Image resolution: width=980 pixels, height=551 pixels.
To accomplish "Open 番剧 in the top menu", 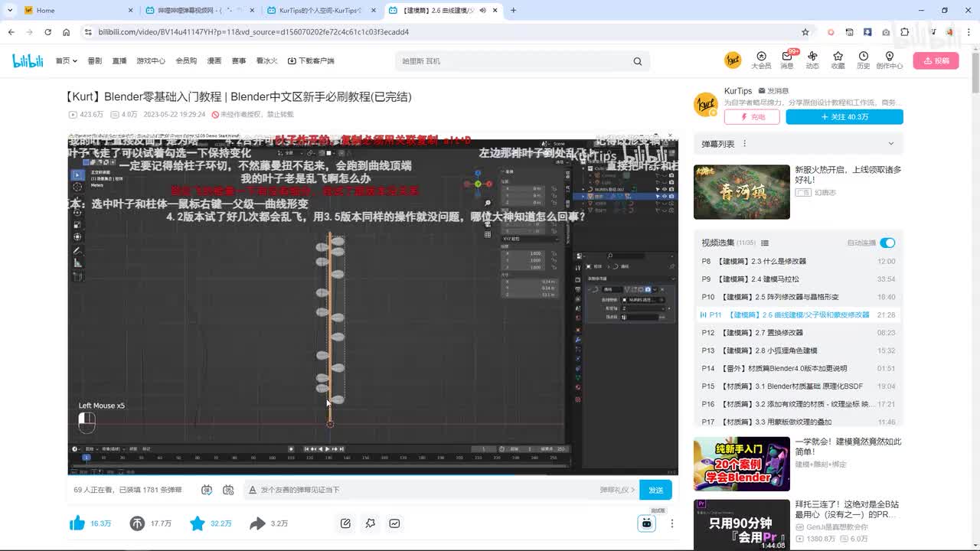I will coord(95,60).
